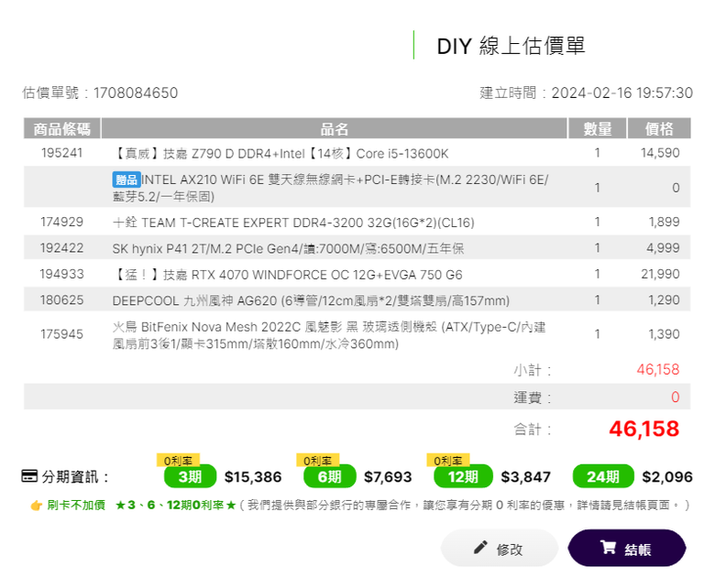Click price 21,990

point(660,274)
